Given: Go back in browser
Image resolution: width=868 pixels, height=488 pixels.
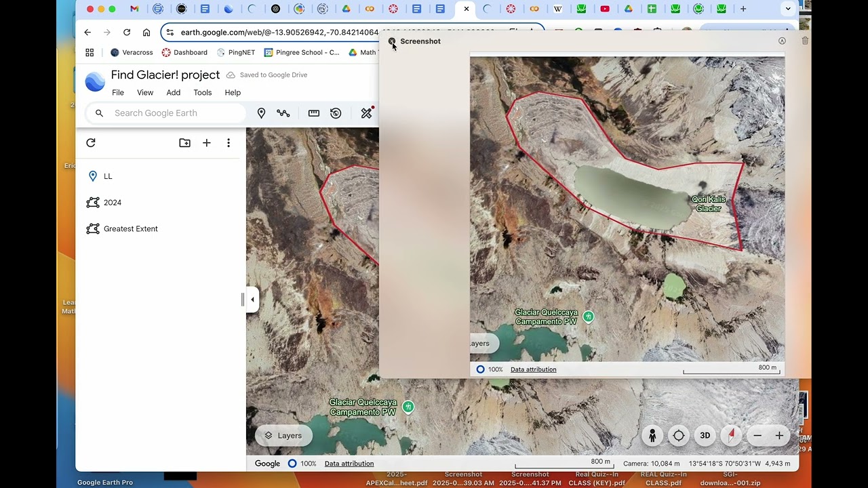Looking at the screenshot, I should click(x=87, y=32).
